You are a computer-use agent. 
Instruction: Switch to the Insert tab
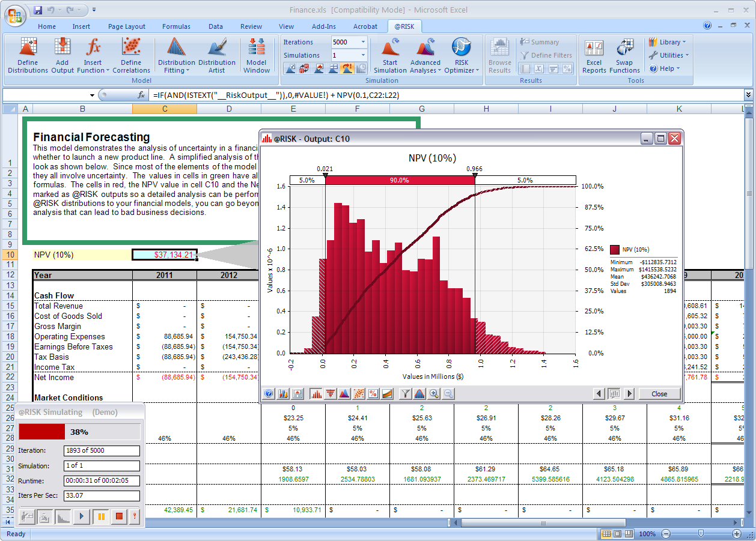click(x=82, y=26)
